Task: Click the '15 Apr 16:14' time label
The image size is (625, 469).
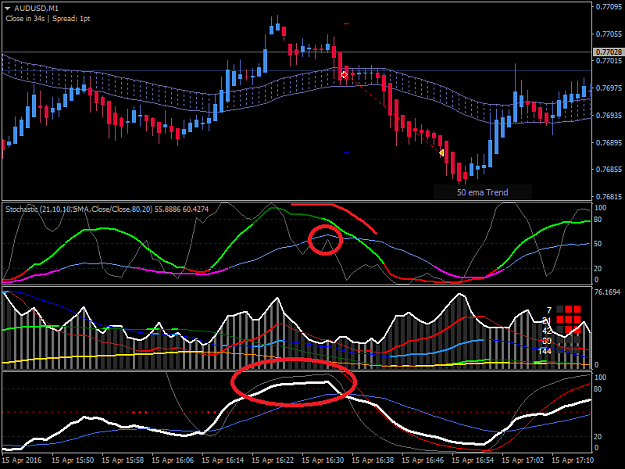Action: click(223, 460)
